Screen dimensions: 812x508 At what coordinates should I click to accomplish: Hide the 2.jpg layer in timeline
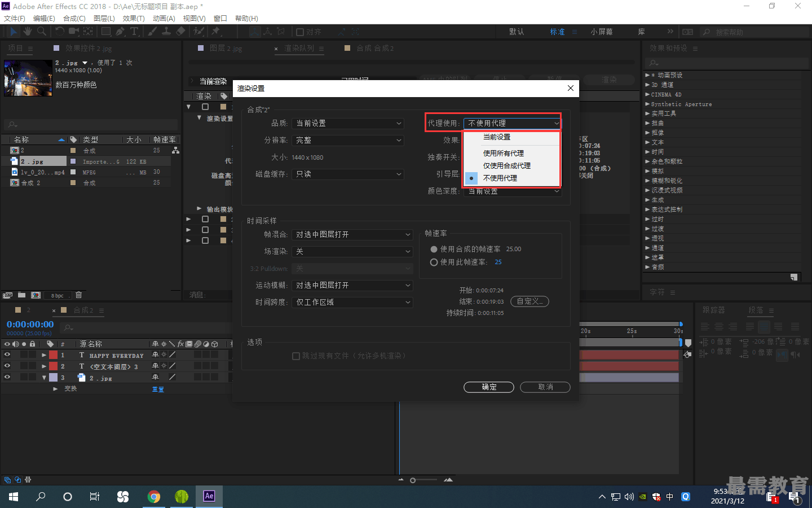pos(7,377)
